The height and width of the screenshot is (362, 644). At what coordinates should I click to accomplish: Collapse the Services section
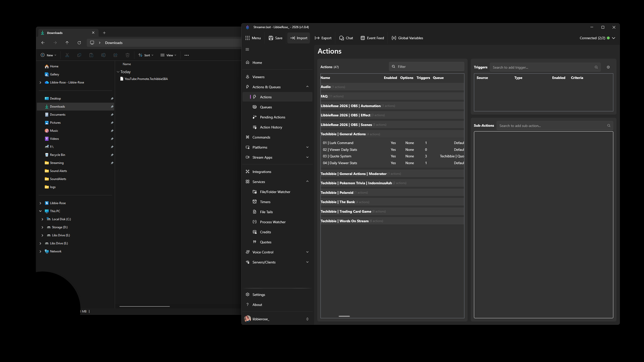(307, 182)
